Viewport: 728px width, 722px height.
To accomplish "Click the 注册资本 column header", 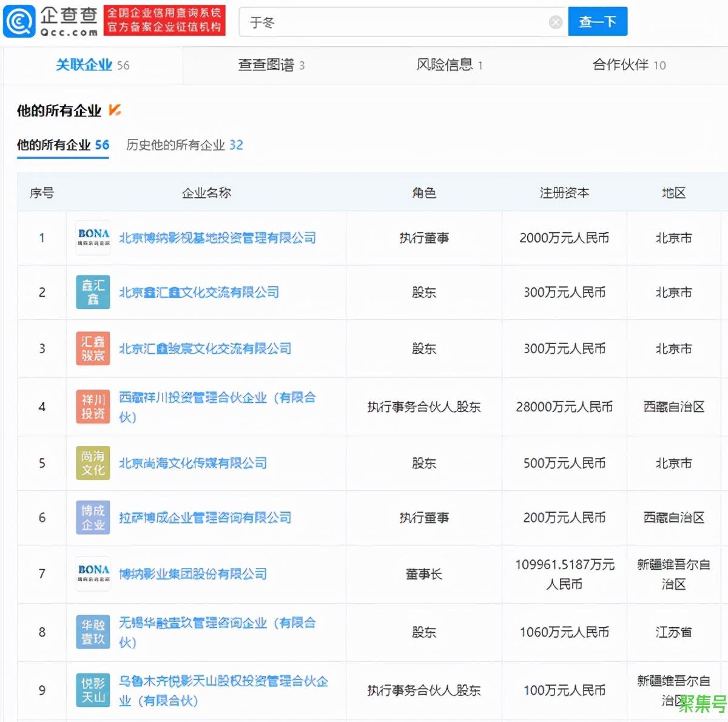I will coord(564,193).
